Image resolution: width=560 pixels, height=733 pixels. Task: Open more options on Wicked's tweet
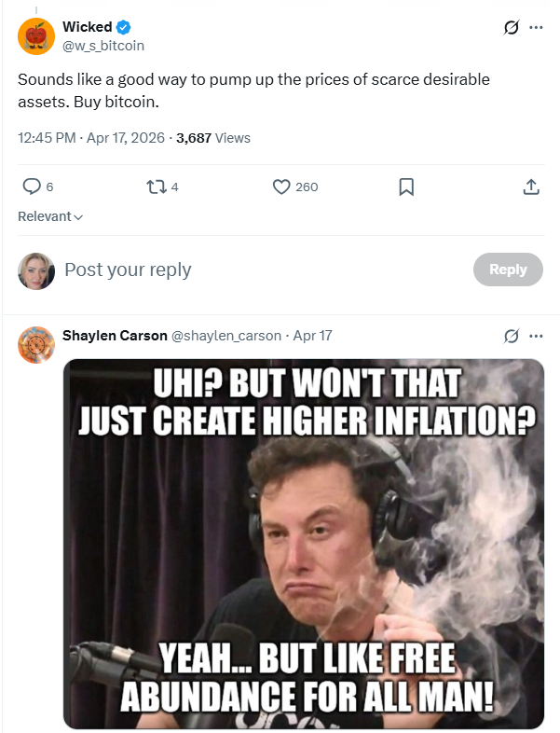pos(536,28)
